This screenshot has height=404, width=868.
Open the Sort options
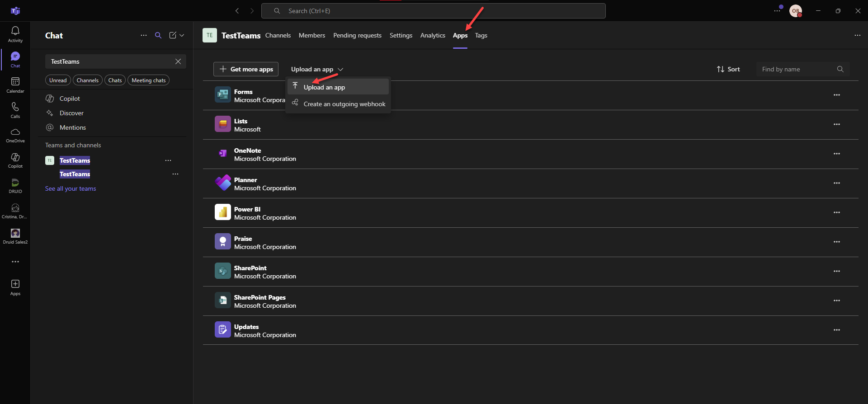[728, 69]
